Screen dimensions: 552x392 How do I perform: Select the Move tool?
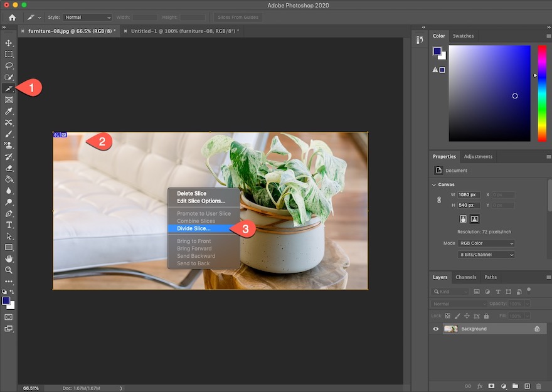9,43
